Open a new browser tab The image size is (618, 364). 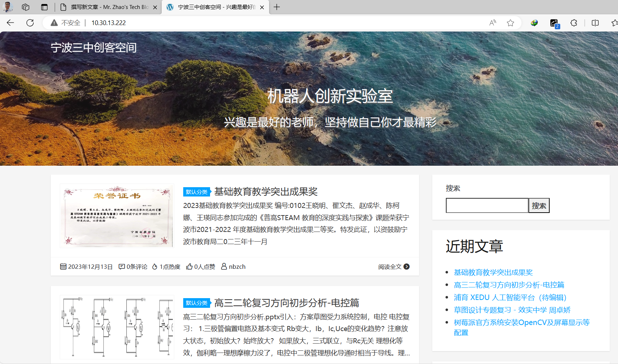(277, 7)
